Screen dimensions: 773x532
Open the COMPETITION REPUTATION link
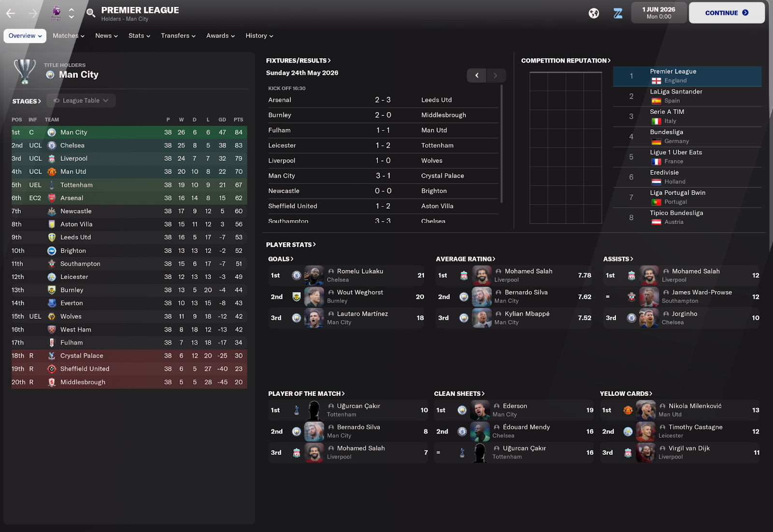(x=566, y=61)
